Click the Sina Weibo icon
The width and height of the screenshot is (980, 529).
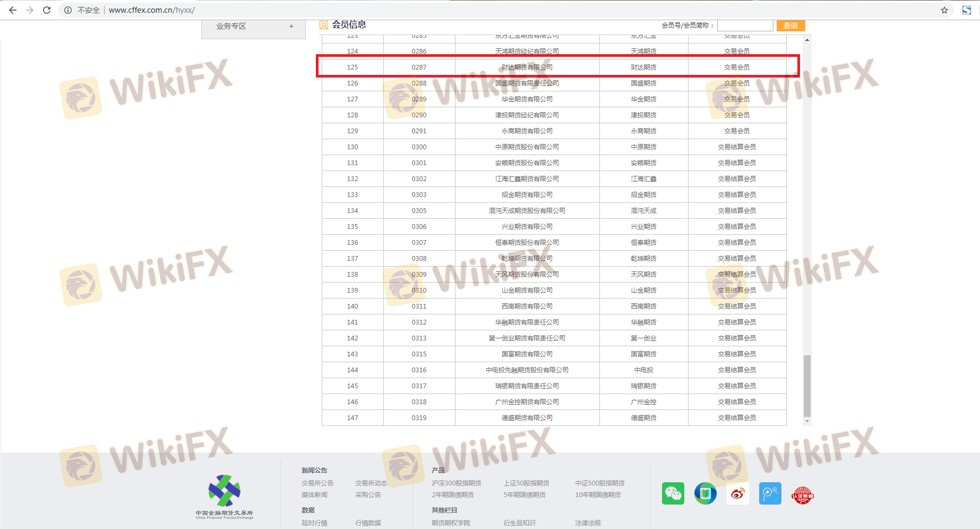737,493
